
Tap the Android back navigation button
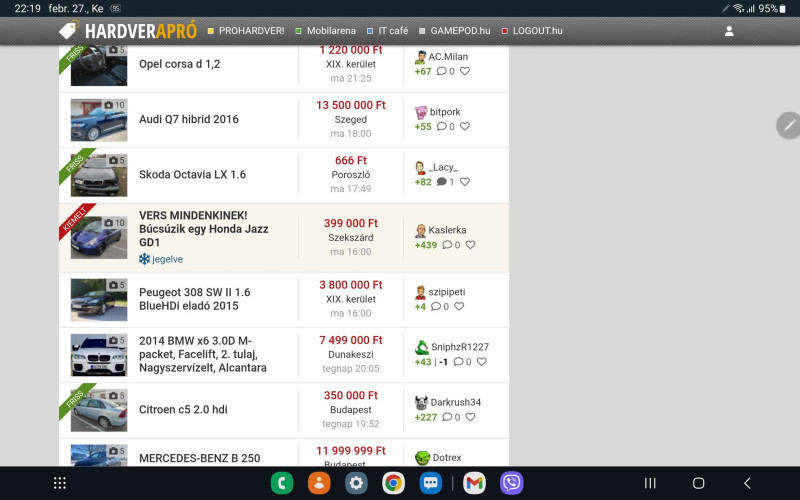pos(747,483)
